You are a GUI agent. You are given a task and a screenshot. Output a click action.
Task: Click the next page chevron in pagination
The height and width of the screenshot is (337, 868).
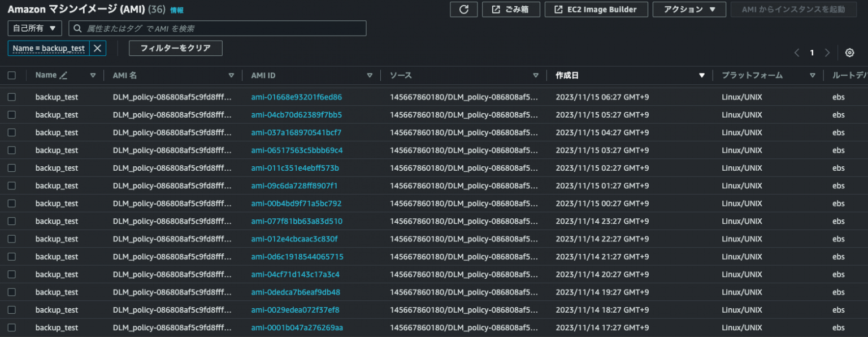point(827,52)
